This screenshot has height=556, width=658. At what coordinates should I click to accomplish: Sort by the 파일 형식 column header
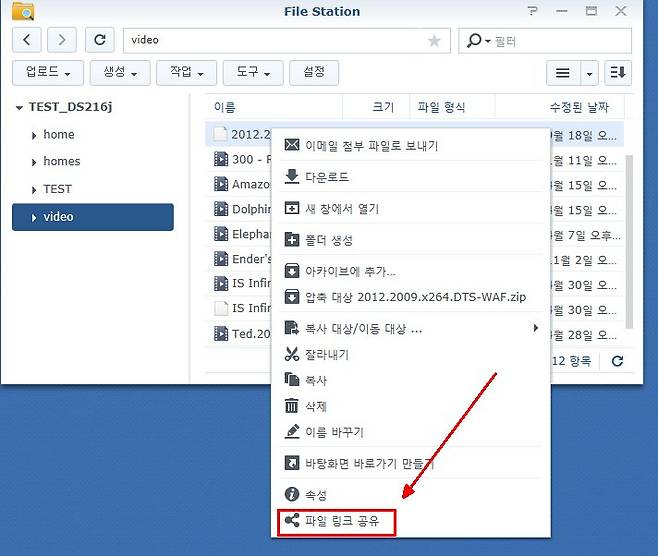click(452, 107)
